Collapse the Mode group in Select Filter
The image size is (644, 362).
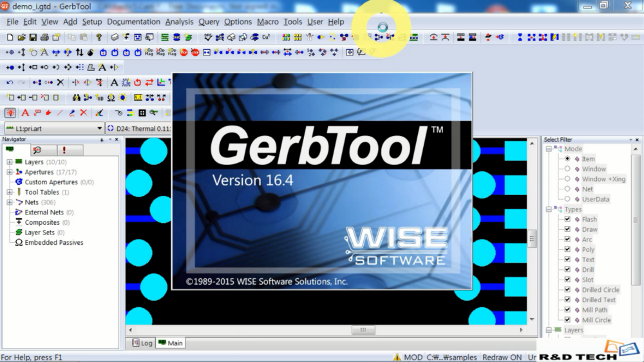[549, 149]
